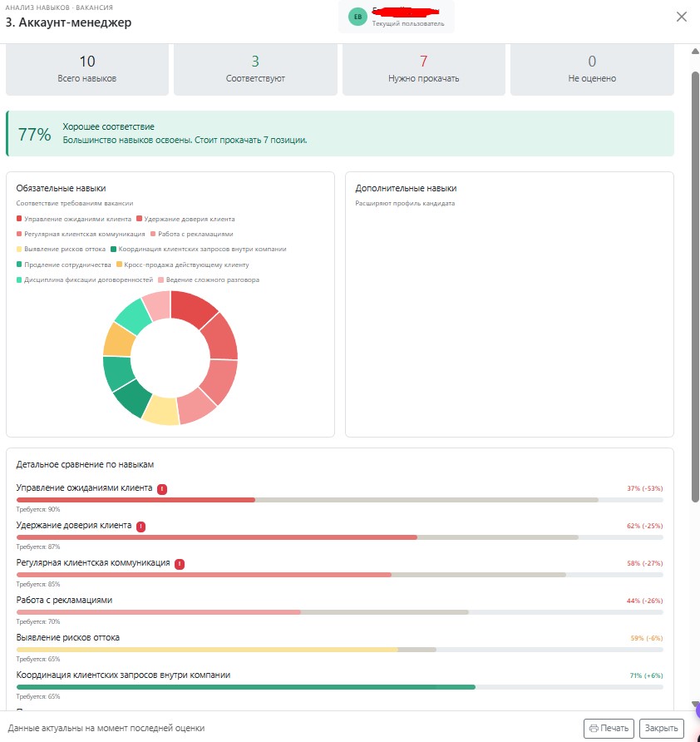Click the Печать button with printer icon
The image size is (700, 742).
point(609,729)
